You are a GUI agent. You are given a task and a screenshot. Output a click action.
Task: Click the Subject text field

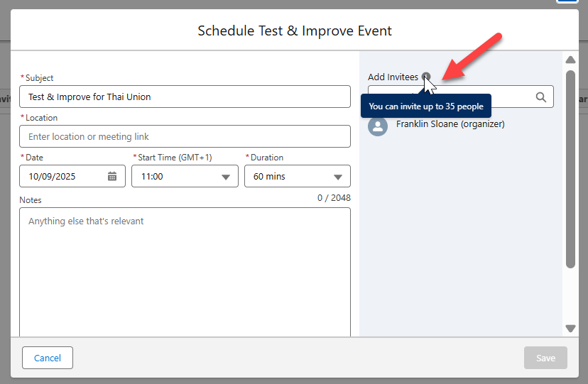[185, 97]
